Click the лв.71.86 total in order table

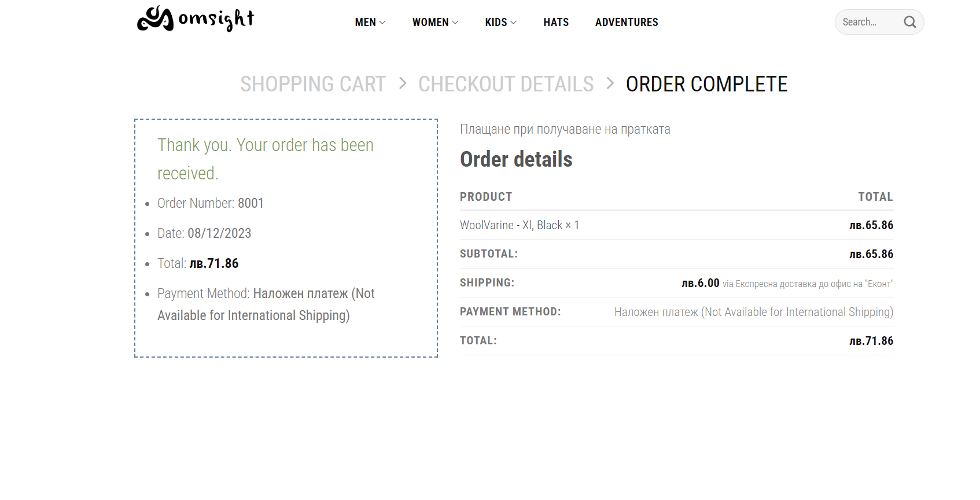tap(871, 341)
